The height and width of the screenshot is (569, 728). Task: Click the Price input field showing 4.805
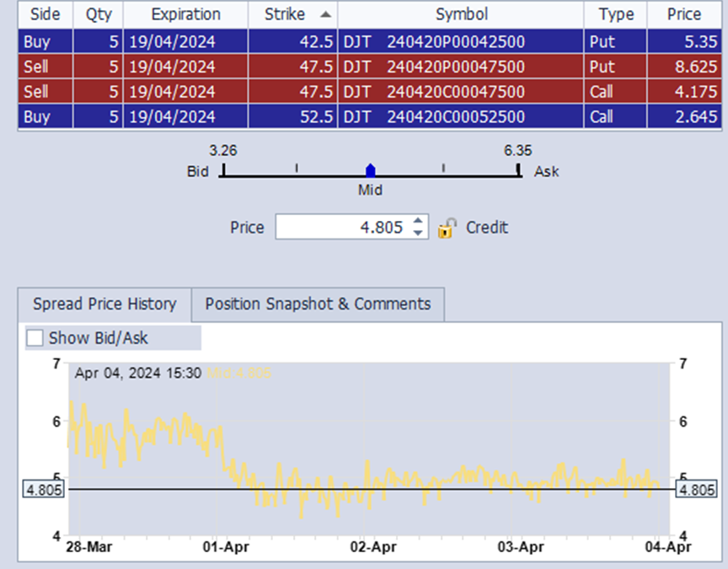pos(341,228)
